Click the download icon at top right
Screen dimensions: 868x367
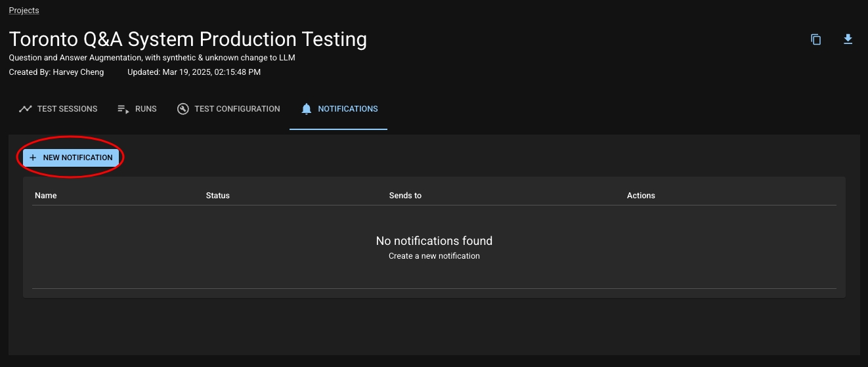click(848, 39)
